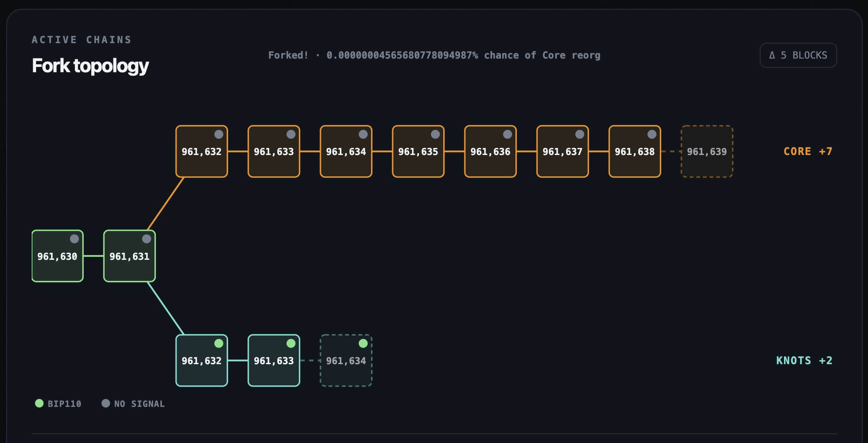This screenshot has width=868, height=443.
Task: Click the KNOTS +2 chain label
Action: click(804, 361)
